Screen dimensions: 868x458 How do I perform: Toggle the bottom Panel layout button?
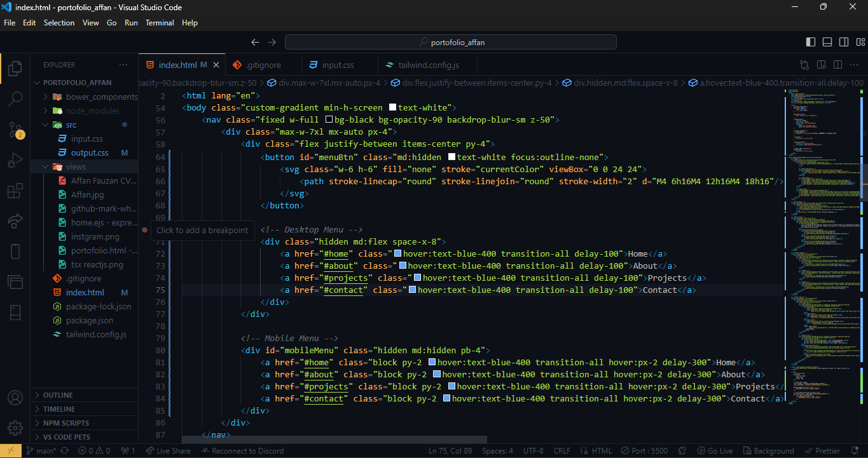tap(827, 42)
